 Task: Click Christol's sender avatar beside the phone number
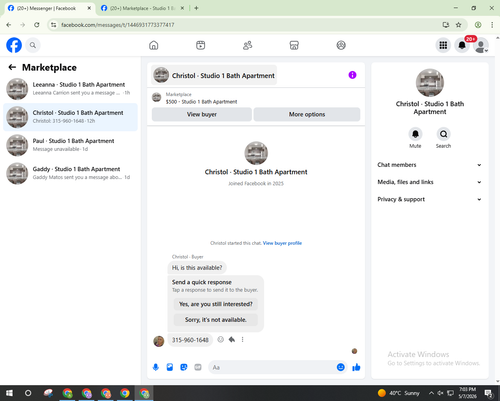(x=159, y=341)
